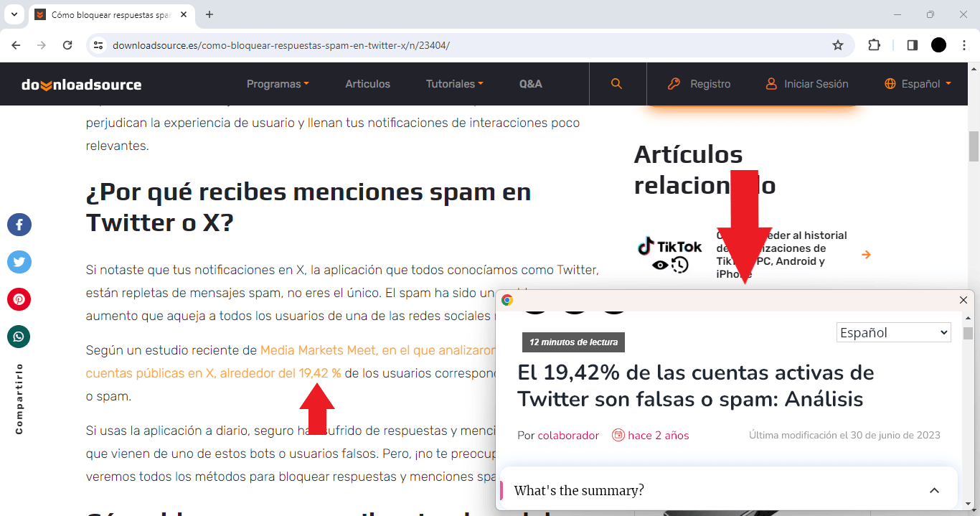Open the Extensions puzzle icon
Image resolution: width=980 pixels, height=516 pixels.
[874, 45]
